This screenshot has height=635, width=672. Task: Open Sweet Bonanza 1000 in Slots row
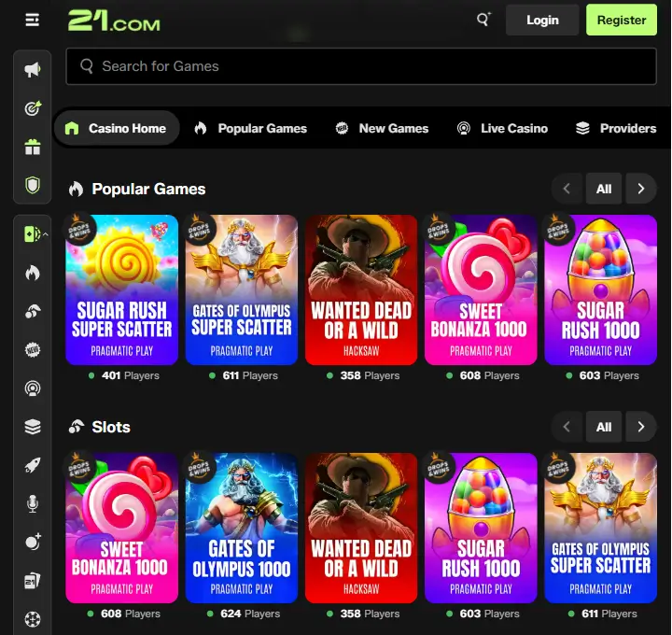coord(121,528)
